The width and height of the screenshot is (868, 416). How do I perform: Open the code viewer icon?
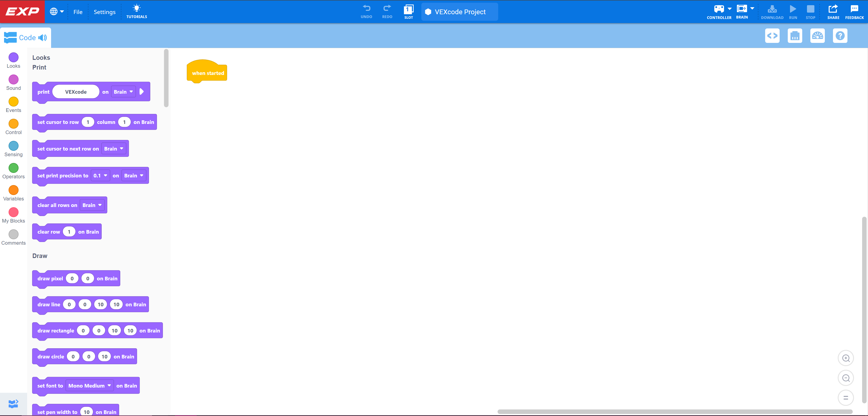point(772,36)
